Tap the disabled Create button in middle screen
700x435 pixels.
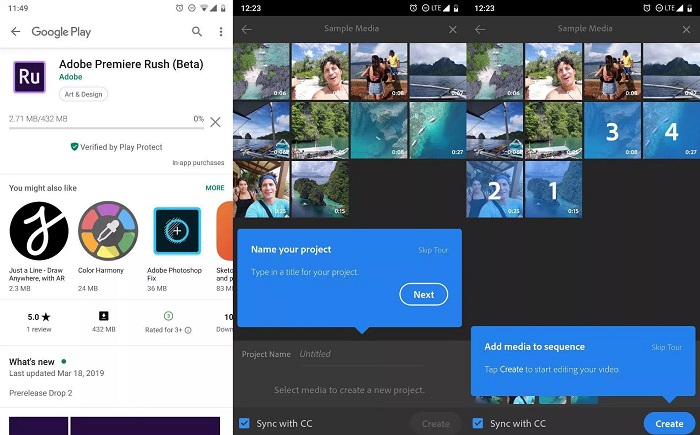pos(436,423)
